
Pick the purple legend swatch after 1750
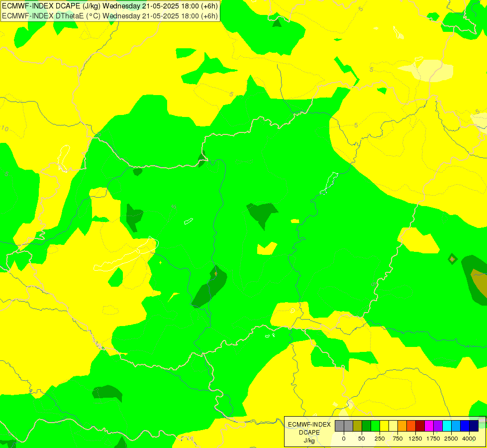[x=438, y=426]
